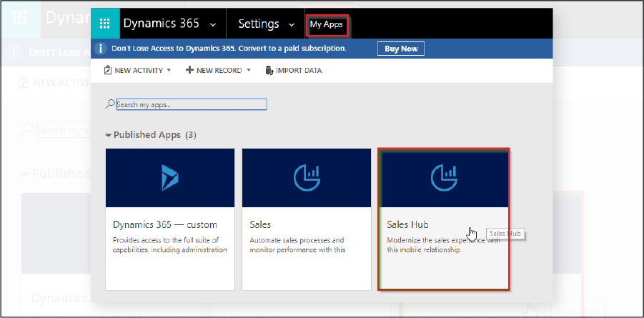Expand the NEW RECORD dropdown arrow
The image size is (644, 318).
(x=249, y=70)
